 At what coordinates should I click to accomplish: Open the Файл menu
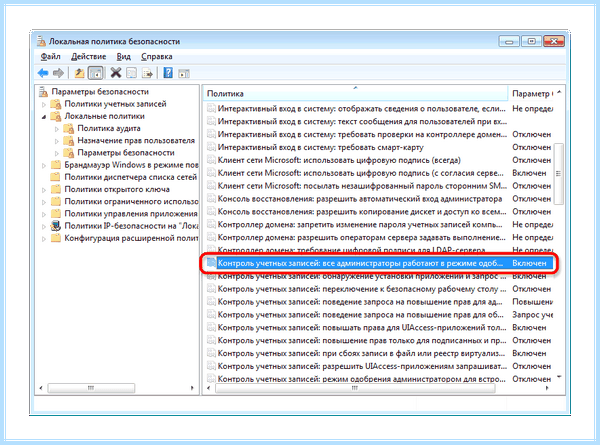(51, 57)
